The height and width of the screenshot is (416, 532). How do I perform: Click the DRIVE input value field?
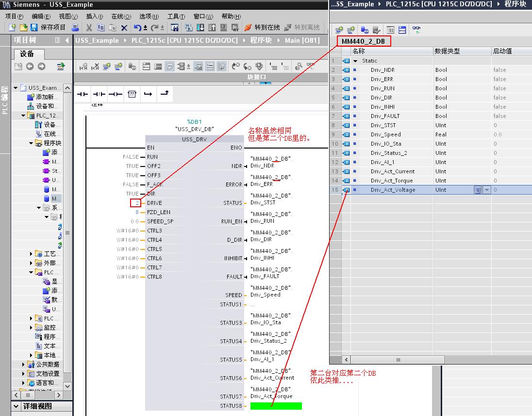[x=136, y=203]
